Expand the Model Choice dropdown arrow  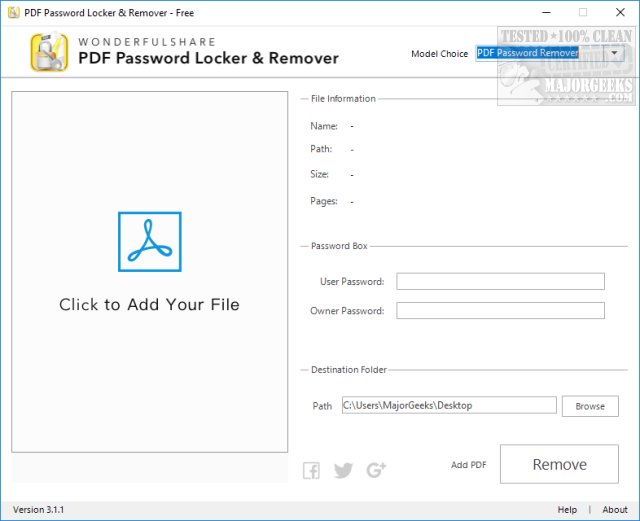(614, 53)
